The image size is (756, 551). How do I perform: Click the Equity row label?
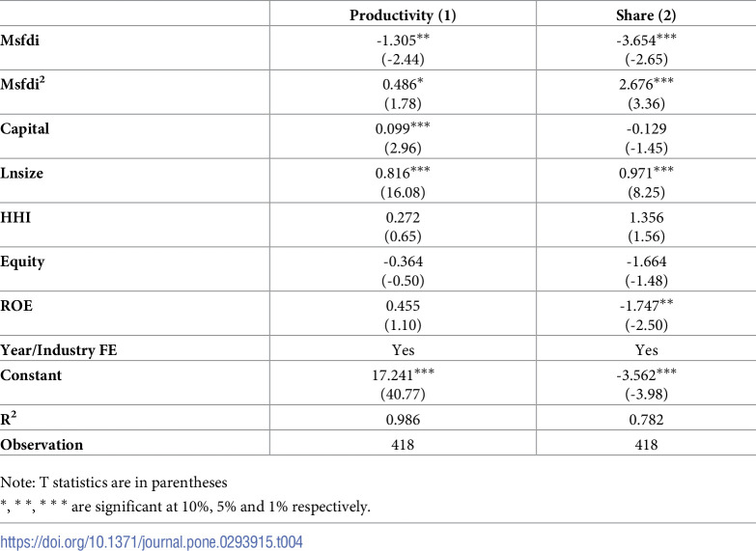click(22, 262)
